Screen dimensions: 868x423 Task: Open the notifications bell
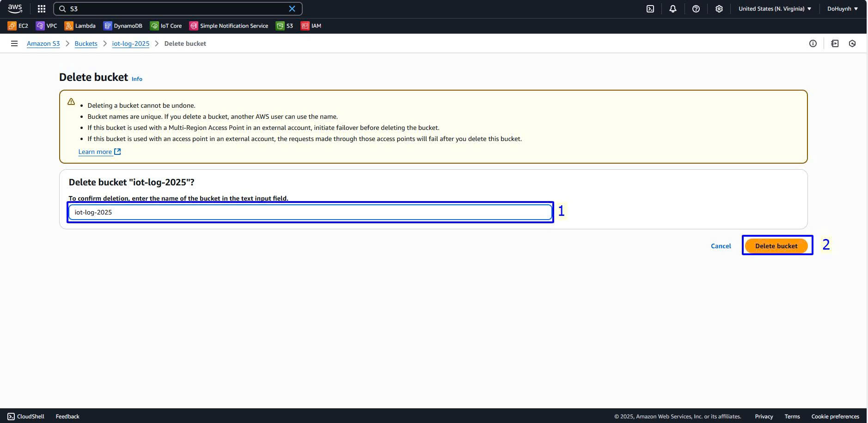(673, 9)
